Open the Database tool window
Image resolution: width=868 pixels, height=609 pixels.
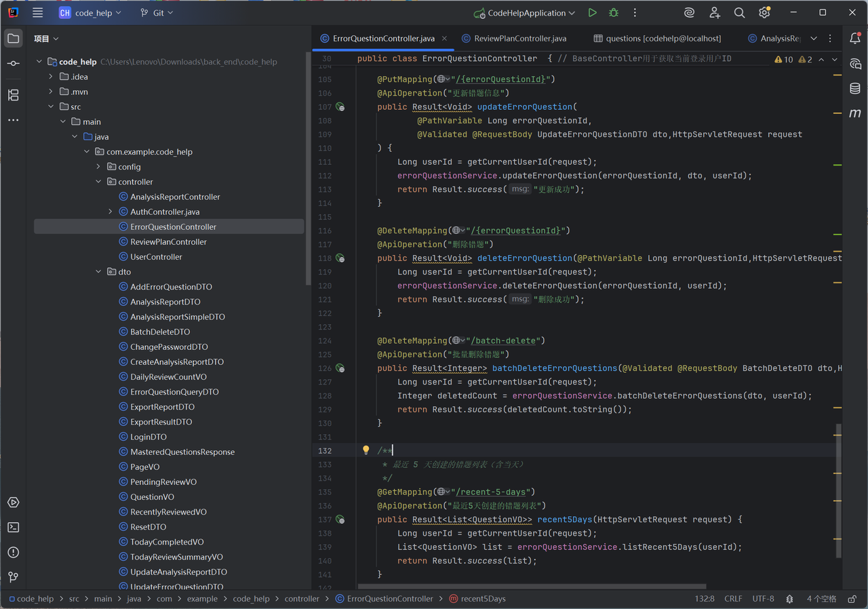coord(855,89)
